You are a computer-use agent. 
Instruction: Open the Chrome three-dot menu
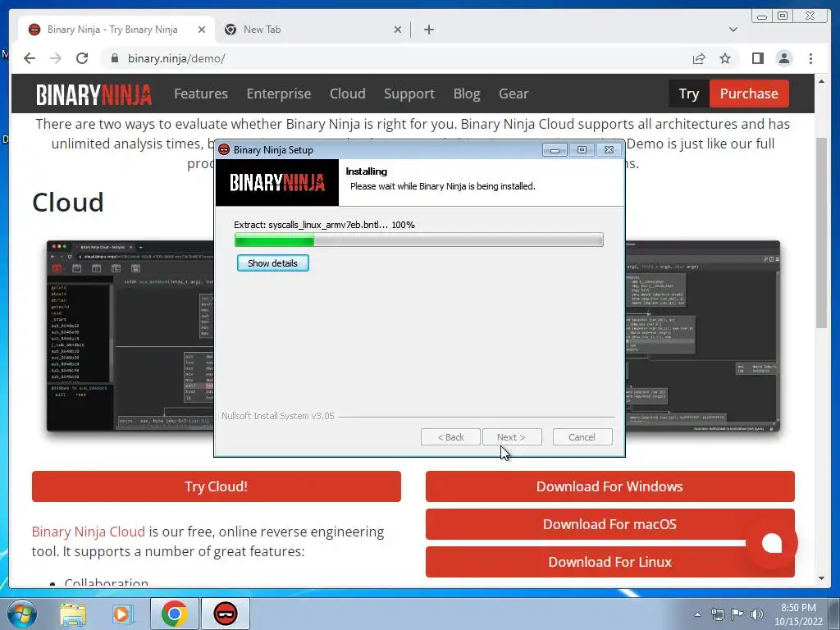click(810, 58)
